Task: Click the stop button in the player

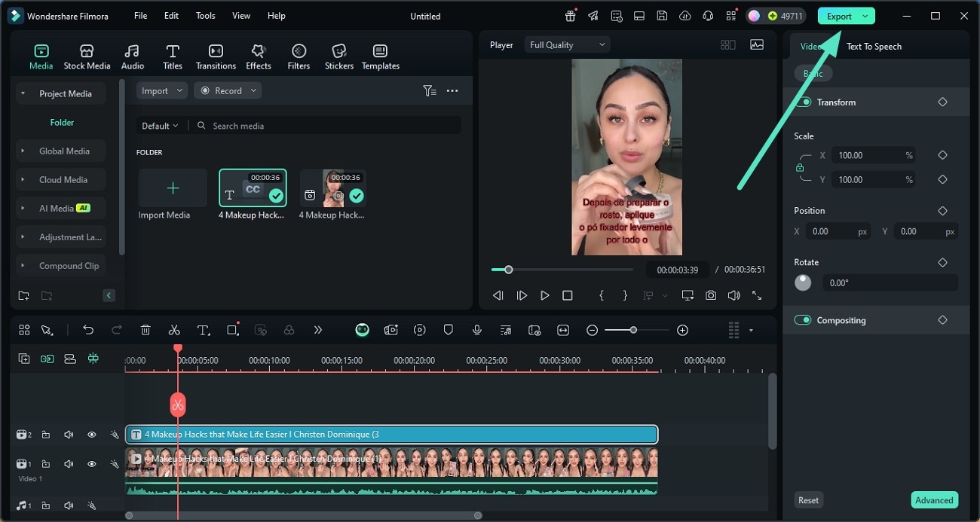Action: point(568,295)
